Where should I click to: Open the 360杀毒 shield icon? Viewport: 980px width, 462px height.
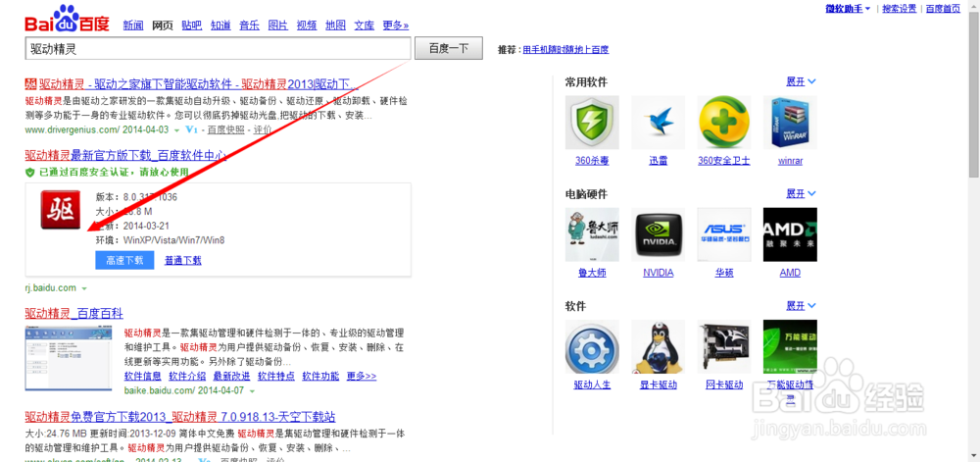click(x=592, y=123)
